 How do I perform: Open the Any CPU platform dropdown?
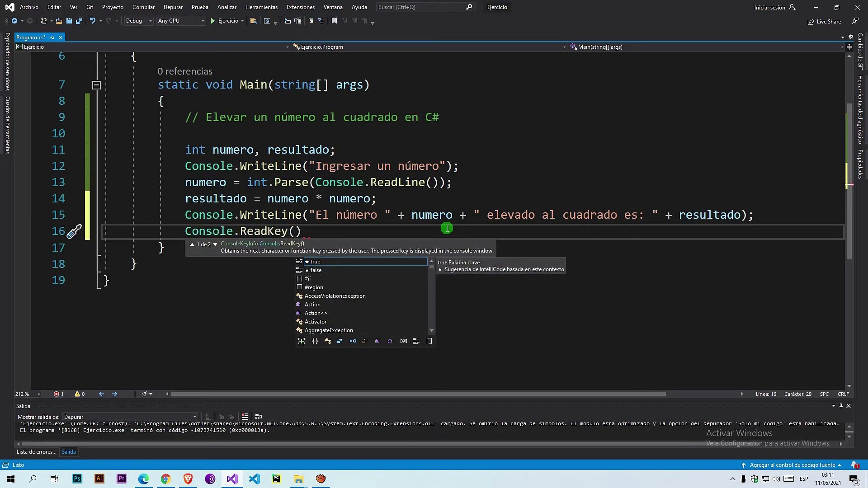pos(181,21)
